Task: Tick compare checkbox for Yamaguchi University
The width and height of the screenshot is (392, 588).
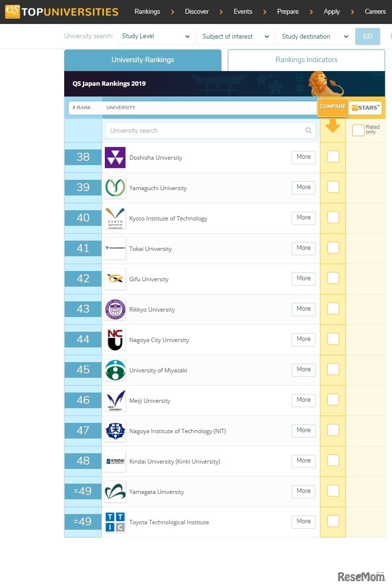Action: tap(333, 187)
